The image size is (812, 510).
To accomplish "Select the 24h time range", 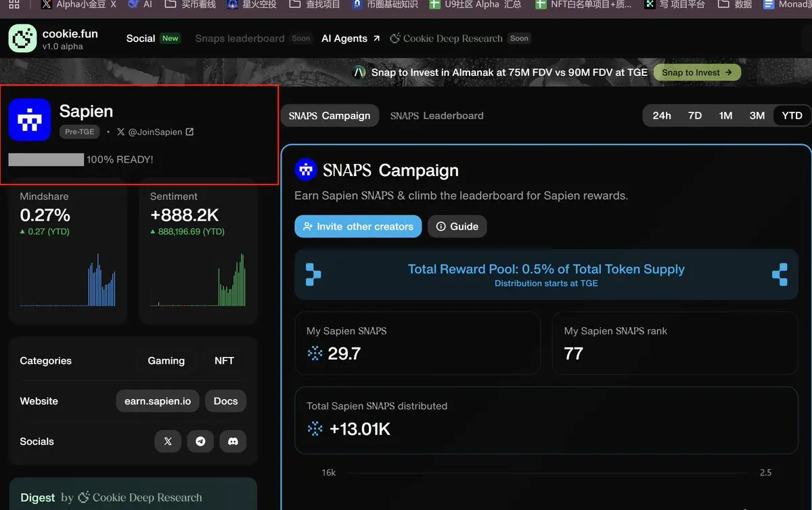I will click(662, 116).
